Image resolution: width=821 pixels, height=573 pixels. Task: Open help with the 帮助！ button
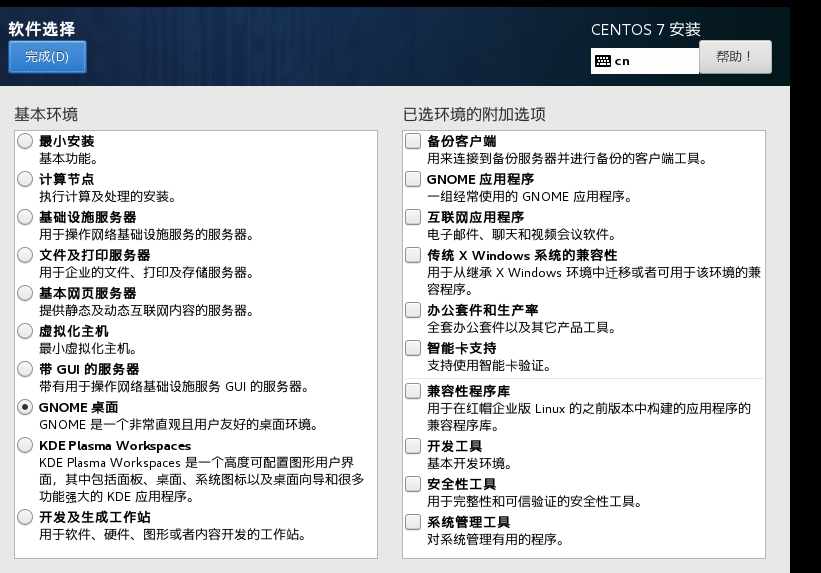click(x=735, y=57)
